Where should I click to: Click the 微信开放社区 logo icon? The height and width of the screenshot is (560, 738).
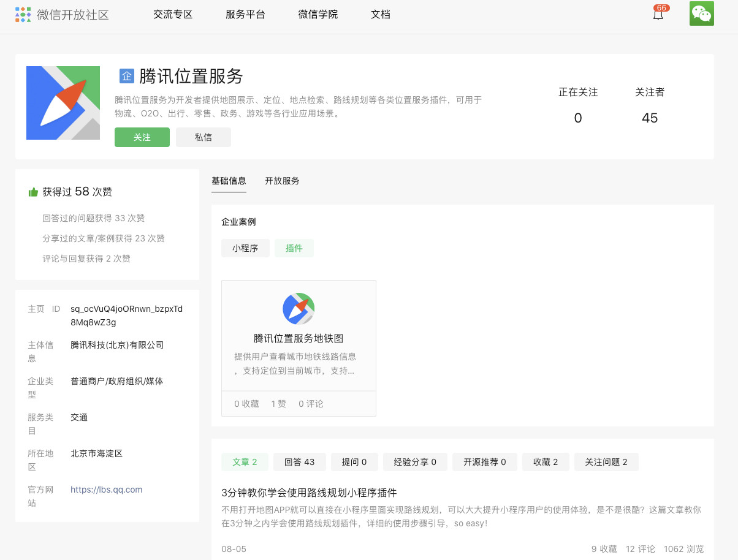coord(23,15)
